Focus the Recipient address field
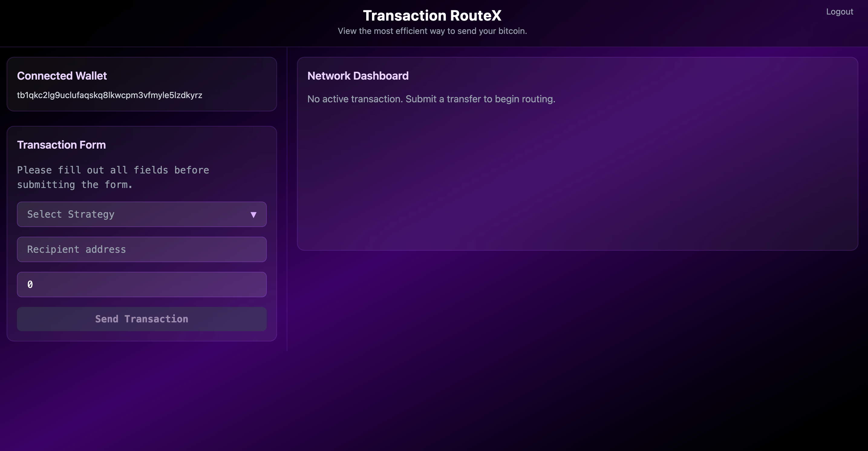The image size is (868, 451). (x=142, y=250)
